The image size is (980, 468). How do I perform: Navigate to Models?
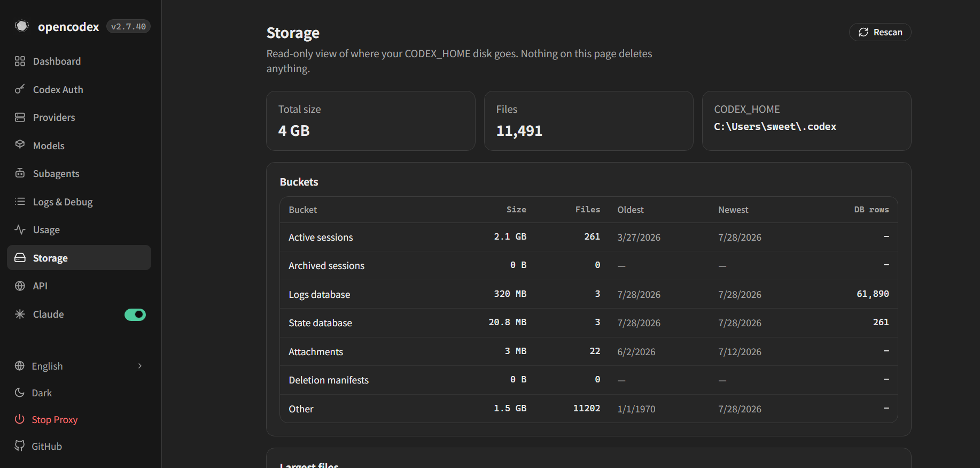click(79, 145)
